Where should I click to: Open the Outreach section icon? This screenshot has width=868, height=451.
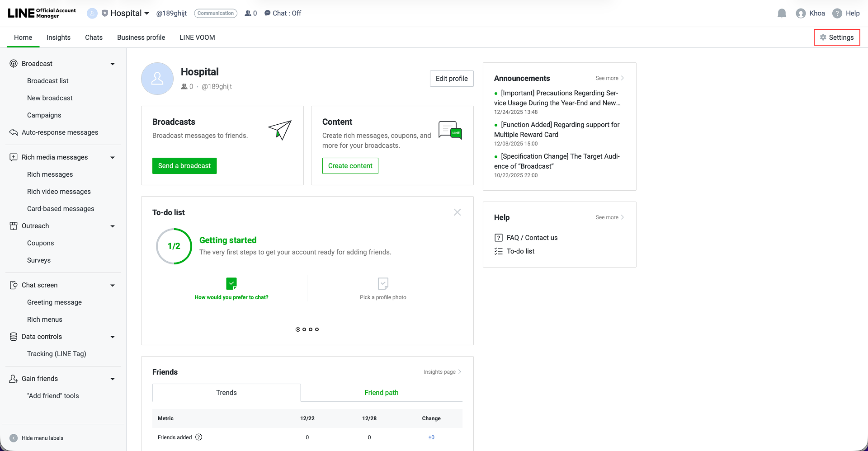(13, 225)
